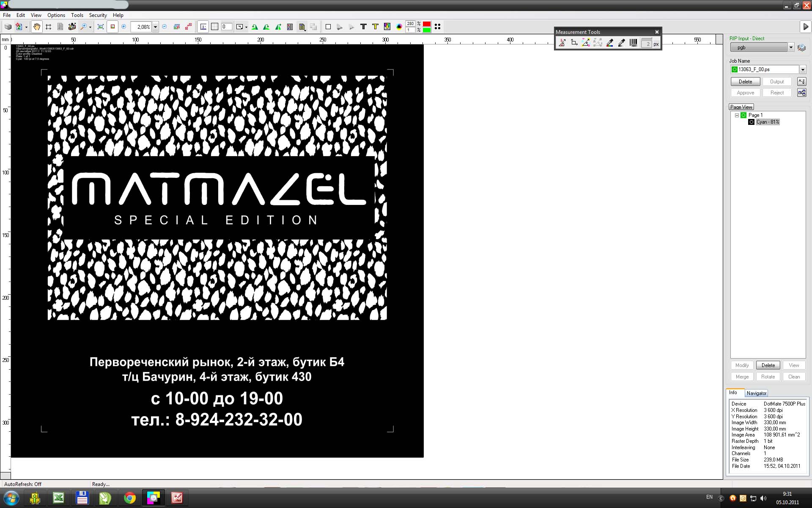The image size is (812, 508).
Task: Click the green color swatch in toolbar
Action: (427, 30)
